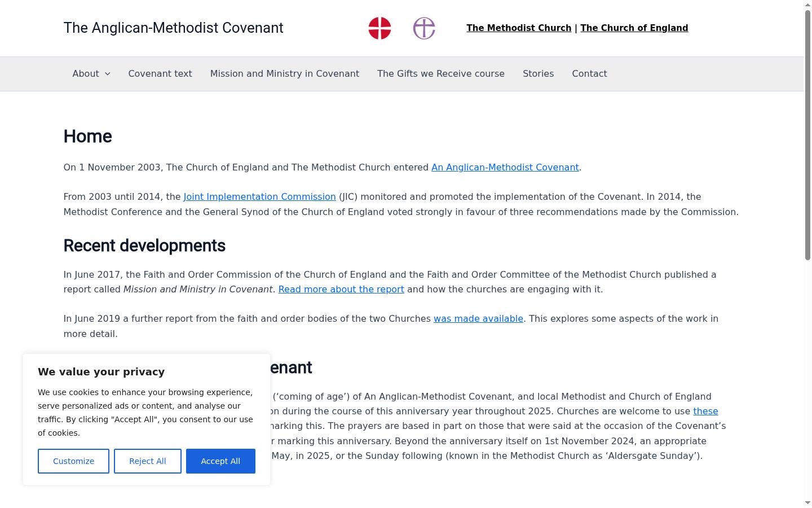The width and height of the screenshot is (812, 508).
Task: Open An Anglican-Methodist Covenant link
Action: tap(505, 168)
